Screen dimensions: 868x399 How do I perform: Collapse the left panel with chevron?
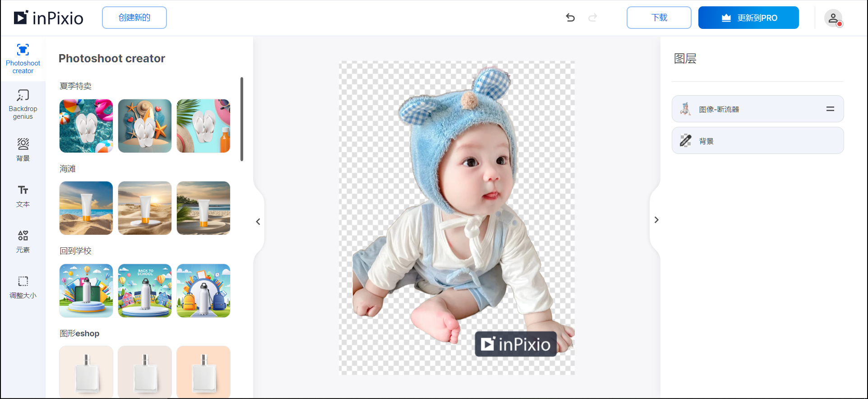[258, 222]
